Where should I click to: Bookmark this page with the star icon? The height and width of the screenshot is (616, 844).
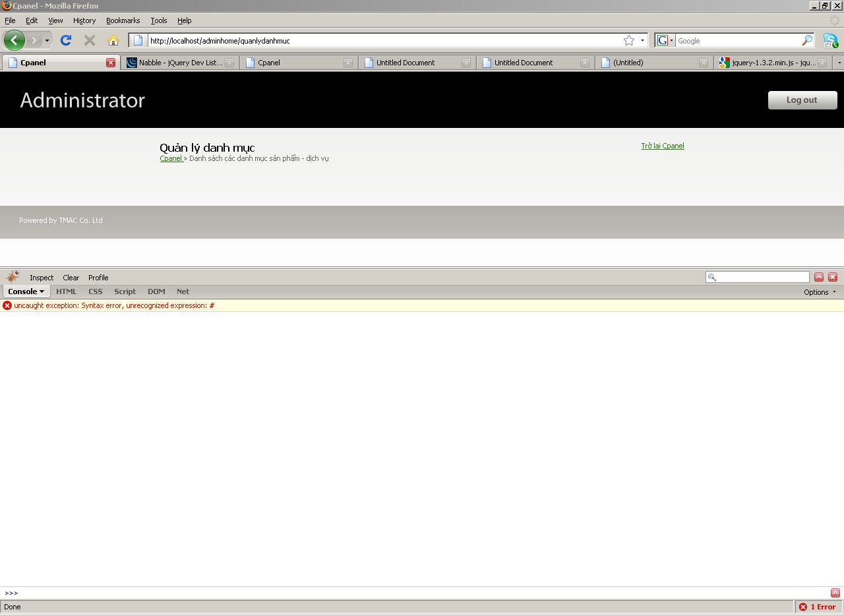628,40
